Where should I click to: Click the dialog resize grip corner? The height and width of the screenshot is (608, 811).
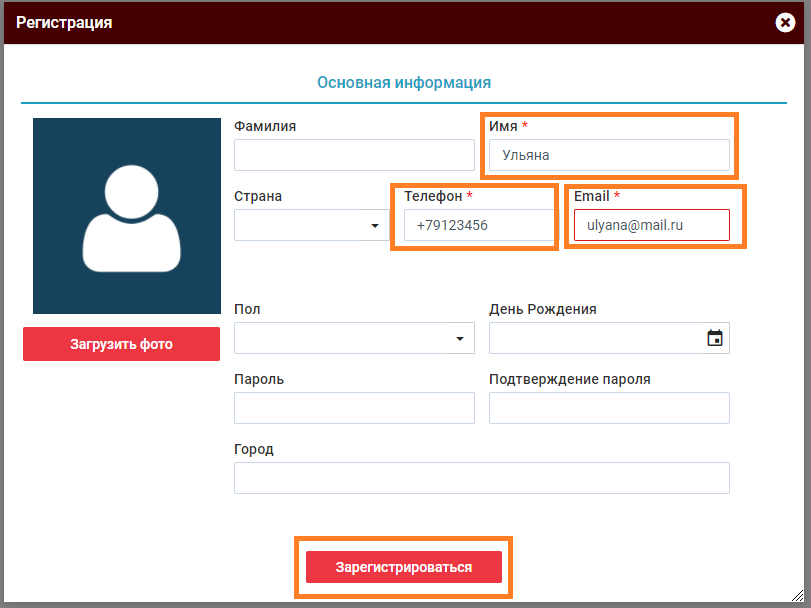[x=799, y=596]
